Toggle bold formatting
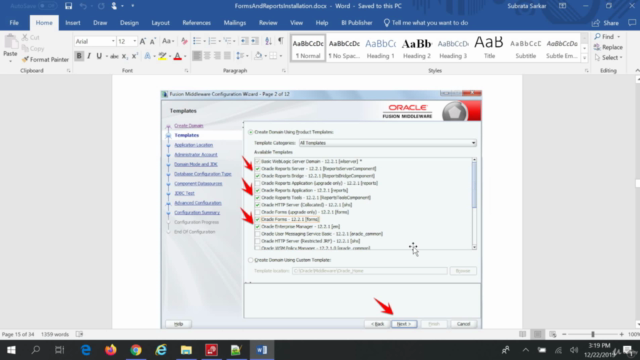Screen dimensions: 640x360 [x=79, y=56]
